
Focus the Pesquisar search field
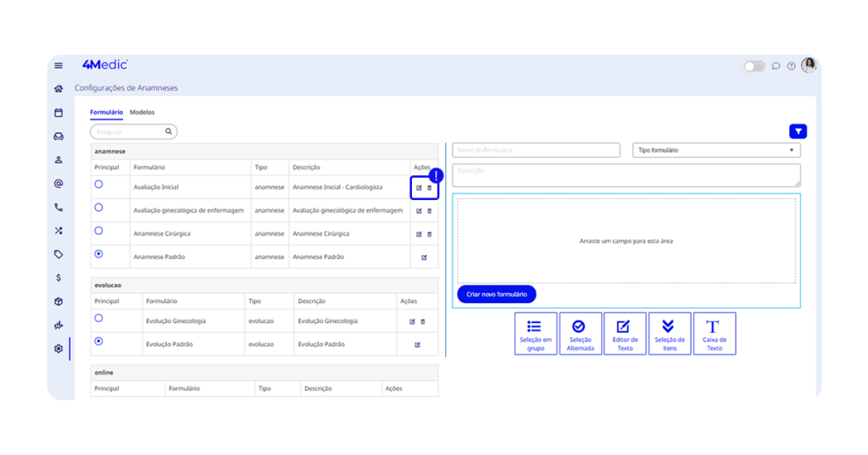[129, 132]
